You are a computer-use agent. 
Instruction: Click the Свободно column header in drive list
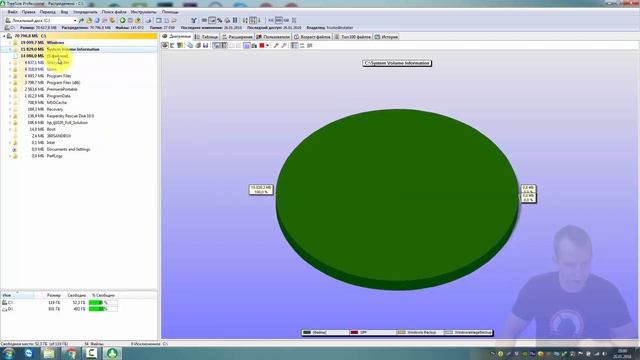(77, 295)
